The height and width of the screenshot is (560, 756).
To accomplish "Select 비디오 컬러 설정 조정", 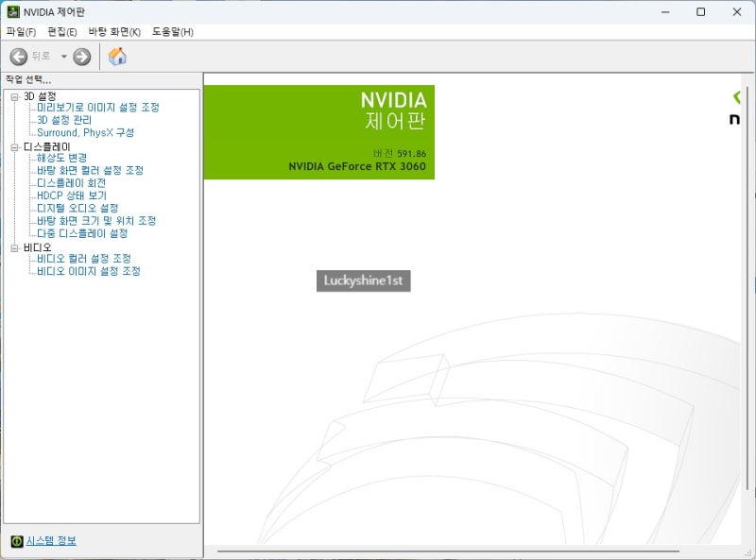I will tap(84, 259).
